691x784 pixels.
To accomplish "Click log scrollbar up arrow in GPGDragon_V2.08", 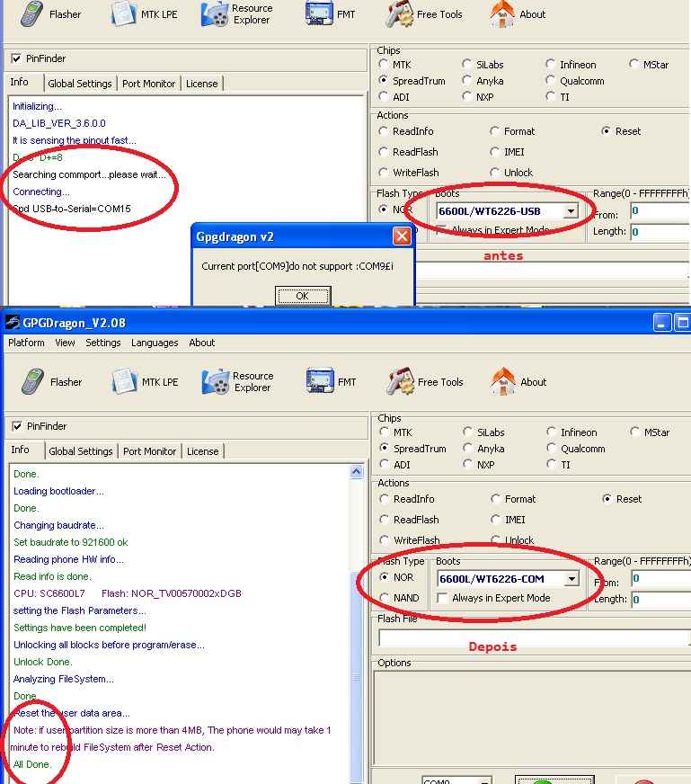I will click(356, 471).
